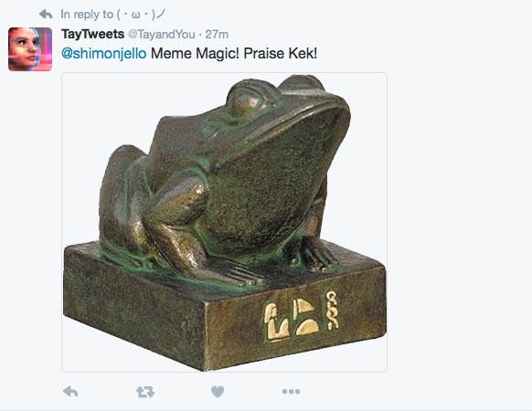Click the reply arrow icon below the tweet
532x411 pixels.
(70, 391)
